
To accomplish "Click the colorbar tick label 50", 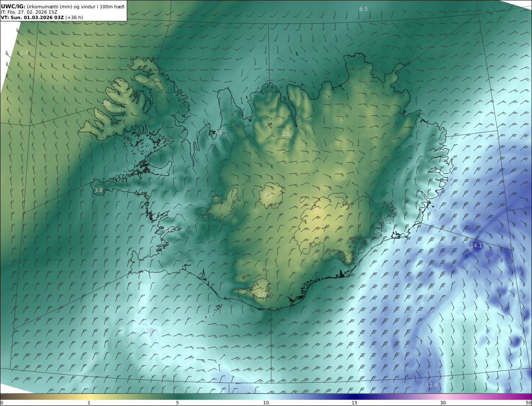I will pyautogui.click(x=529, y=403).
